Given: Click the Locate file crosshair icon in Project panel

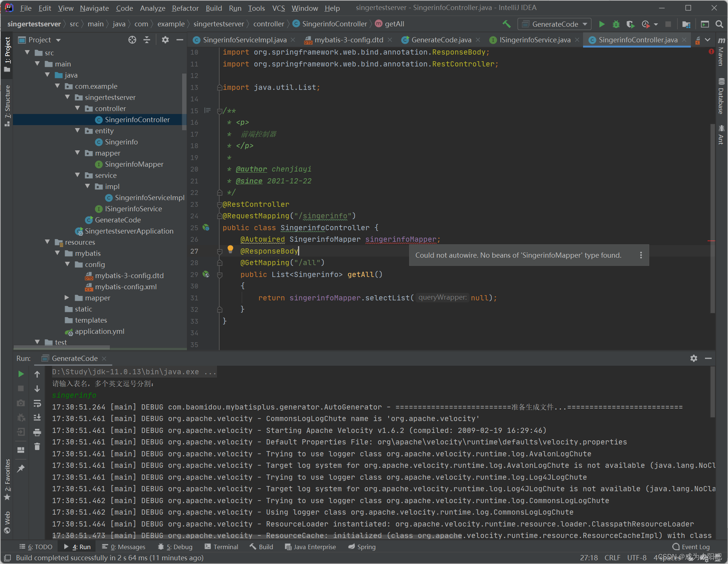Looking at the screenshot, I should tap(132, 40).
